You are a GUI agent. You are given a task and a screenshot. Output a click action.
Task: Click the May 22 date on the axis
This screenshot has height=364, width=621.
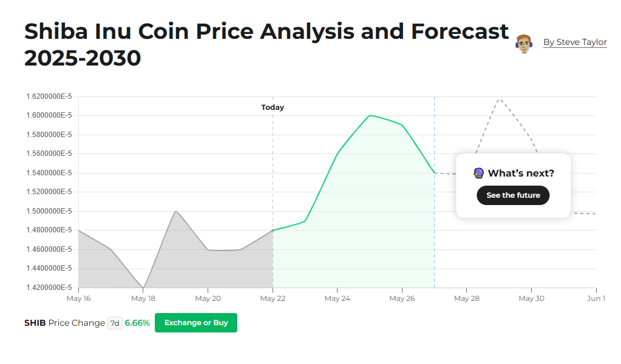click(273, 298)
